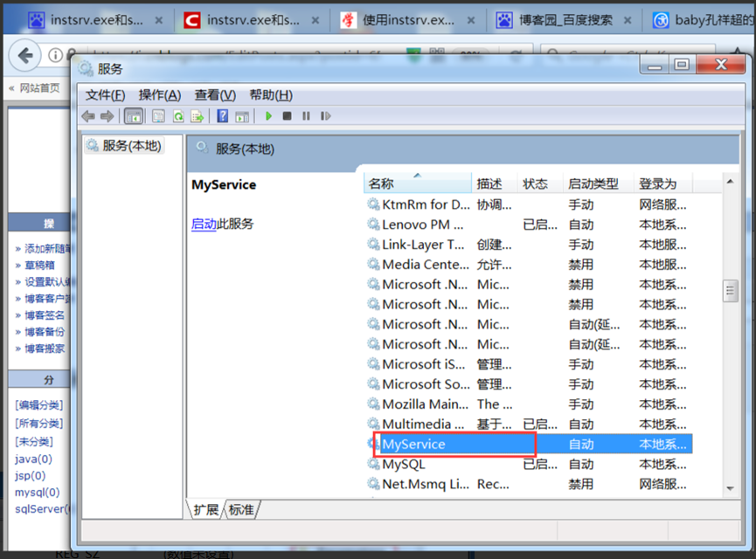Click gear icon beside MySQL service
Viewport: 756px width, 559px height.
(374, 464)
